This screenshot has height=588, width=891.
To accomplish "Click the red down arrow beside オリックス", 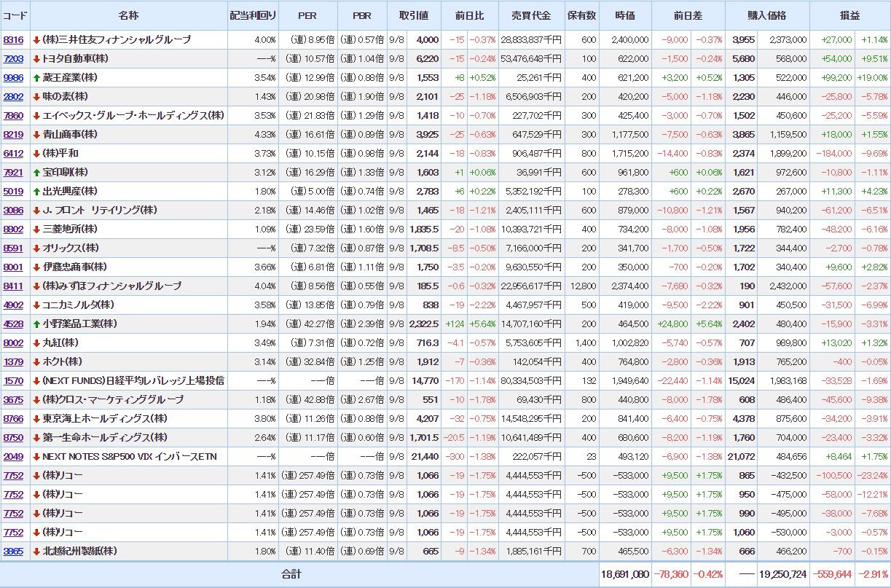I will [x=36, y=248].
